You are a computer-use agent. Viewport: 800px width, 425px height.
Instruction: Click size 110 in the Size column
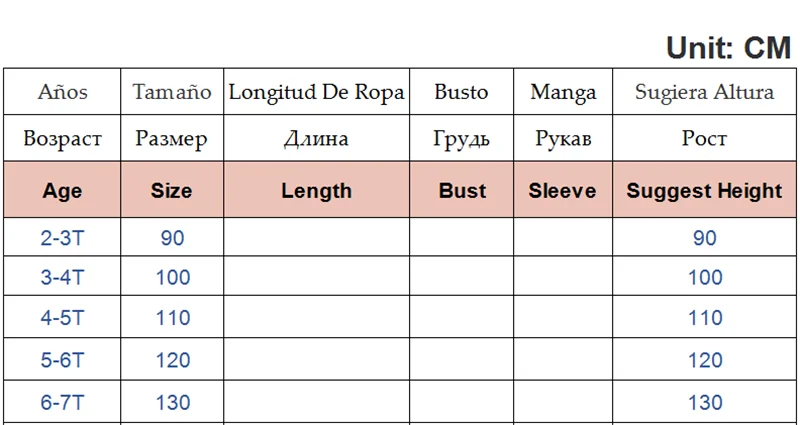172,318
